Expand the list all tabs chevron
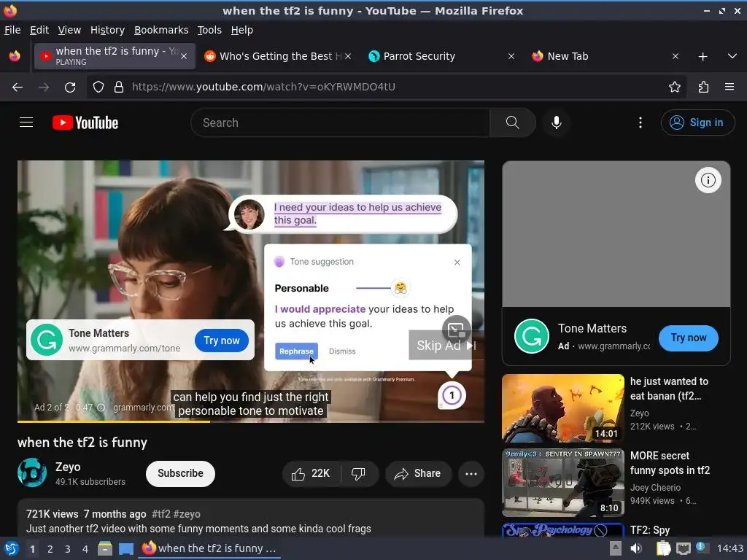The image size is (747, 560). coord(732,57)
